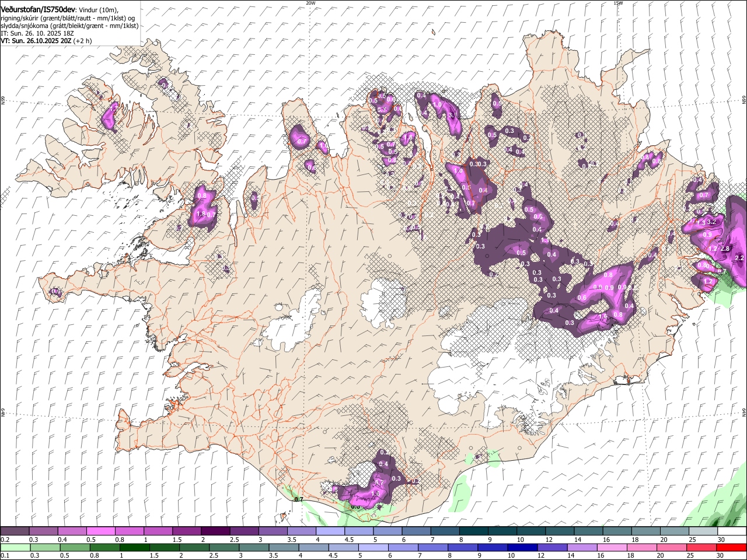The height and width of the screenshot is (560, 747).
Task: Click top legend swatch between 0.2 and 0.3
Action: click(15, 531)
